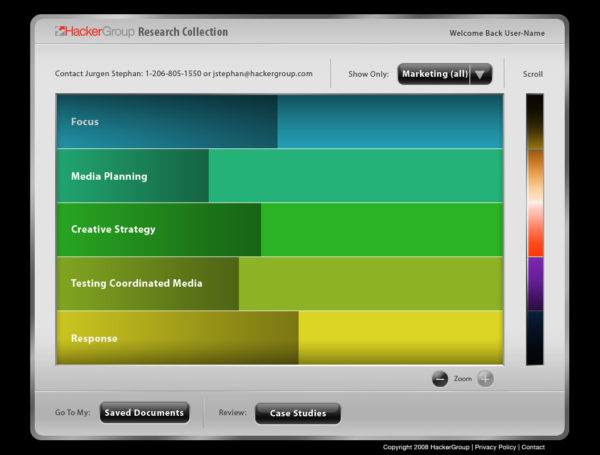Open the Creative Strategy row
600x455 pixels.
[x=158, y=230]
